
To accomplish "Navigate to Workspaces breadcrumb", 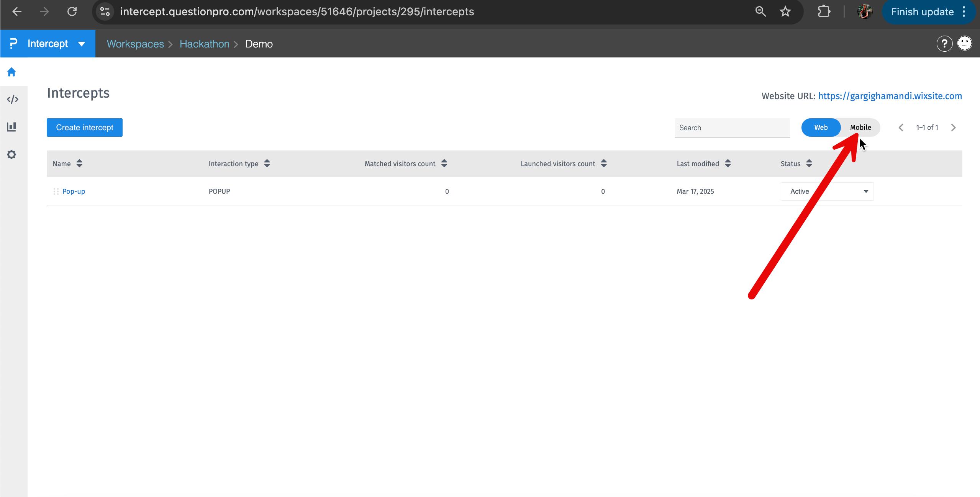I will (135, 44).
